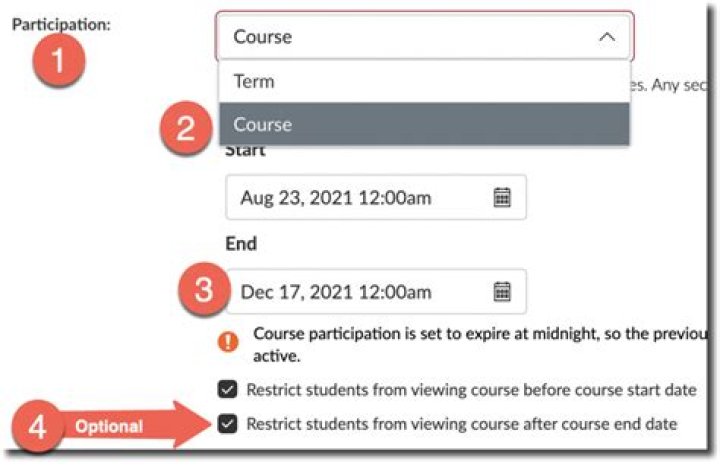Click the red Optional arrow callout
Image resolution: width=720 pixels, height=465 pixels.
[x=130, y=426]
